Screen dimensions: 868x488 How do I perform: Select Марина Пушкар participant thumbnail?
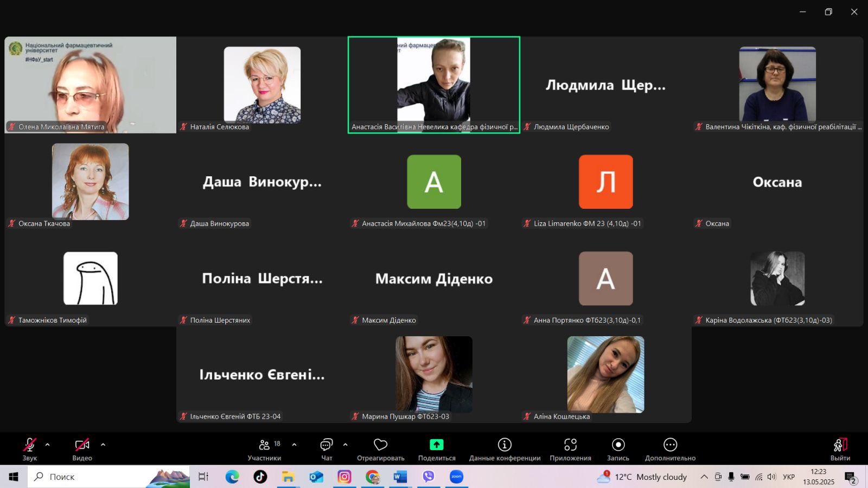point(434,374)
